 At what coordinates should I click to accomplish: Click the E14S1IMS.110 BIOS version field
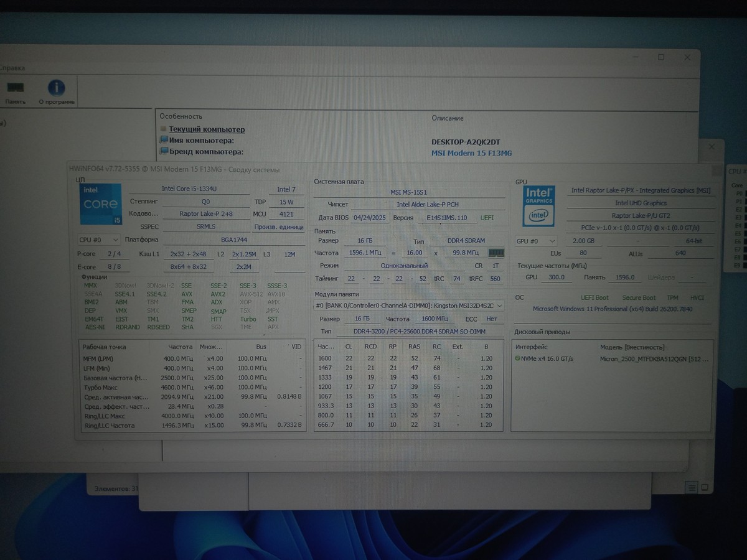(x=446, y=218)
